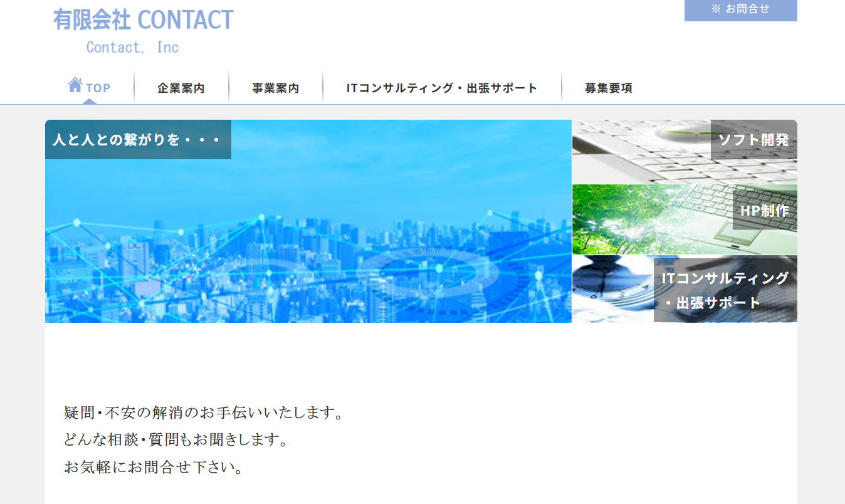This screenshot has height=504, width=845.
Task: Click the Contact, Inc subtitle text
Action: point(132,46)
